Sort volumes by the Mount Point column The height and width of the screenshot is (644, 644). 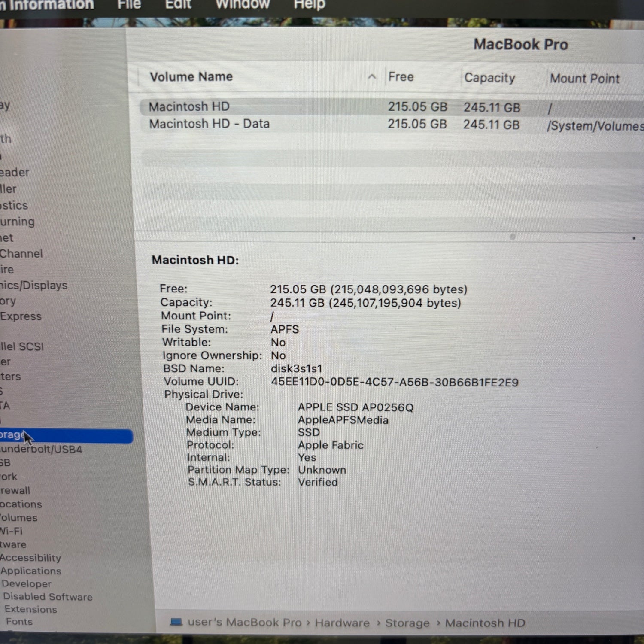click(x=585, y=79)
